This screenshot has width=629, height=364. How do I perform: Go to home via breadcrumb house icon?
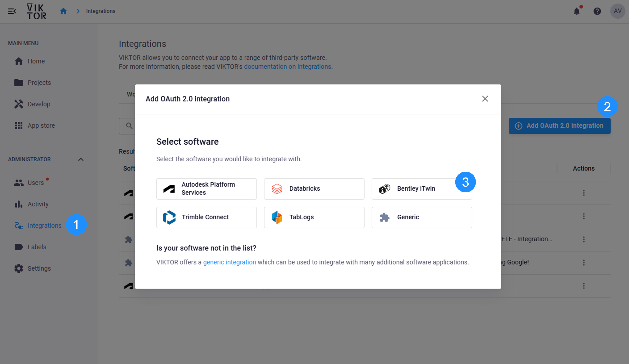pos(63,11)
